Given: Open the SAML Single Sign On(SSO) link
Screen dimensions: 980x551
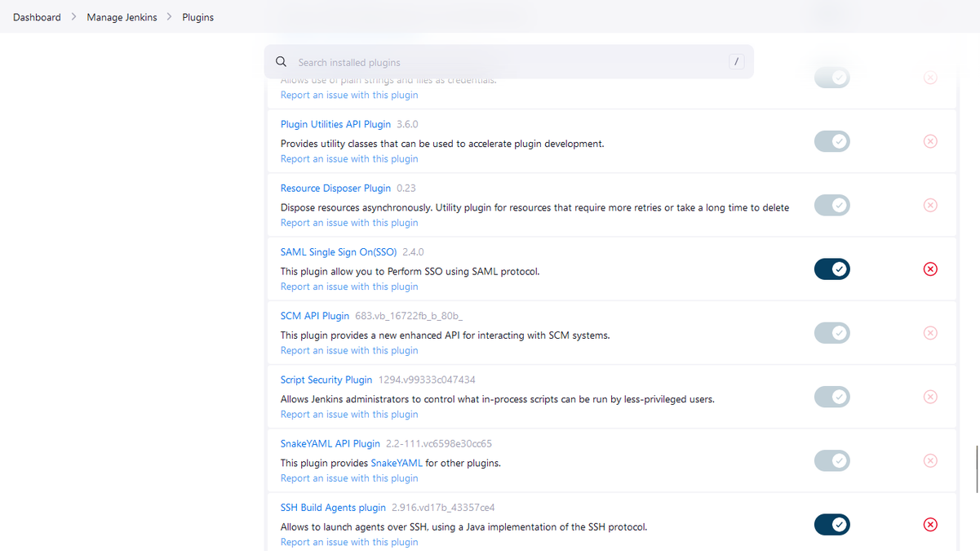Looking at the screenshot, I should tap(339, 251).
